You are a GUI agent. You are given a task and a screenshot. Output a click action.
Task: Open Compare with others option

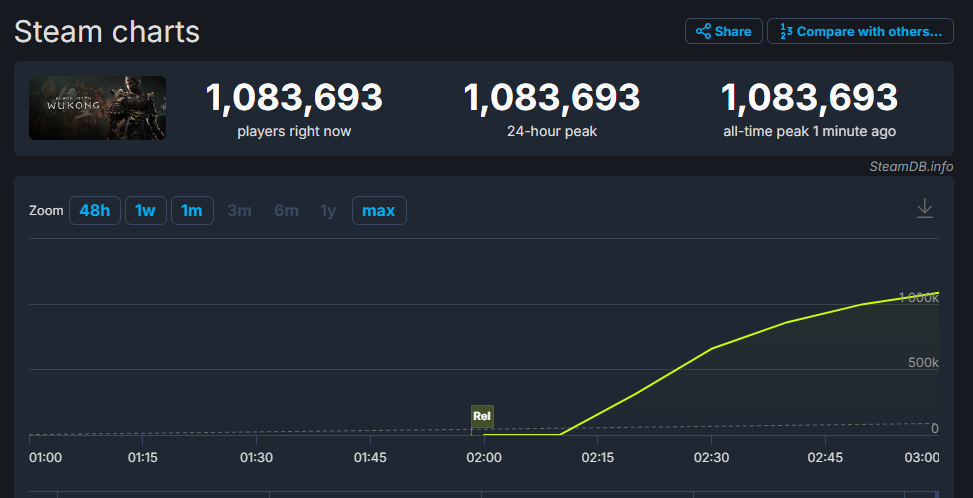pyautogui.click(x=860, y=31)
